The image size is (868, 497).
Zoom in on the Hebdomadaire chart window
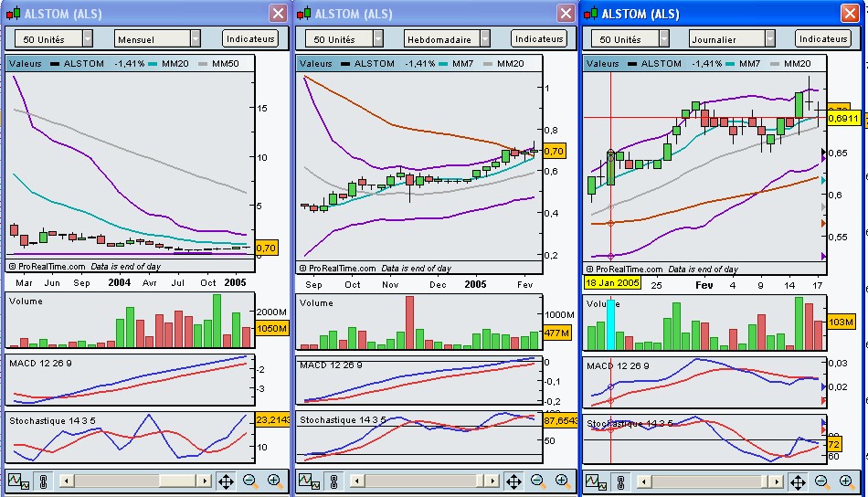click(x=563, y=481)
